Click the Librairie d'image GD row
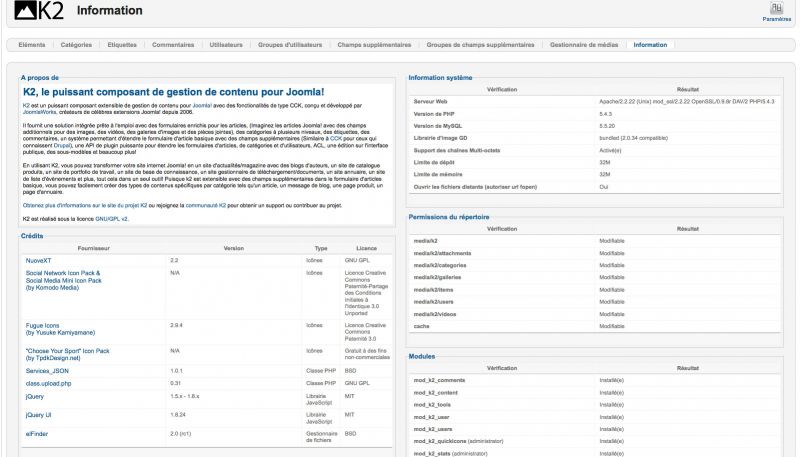The height and width of the screenshot is (457, 800). tap(594, 138)
